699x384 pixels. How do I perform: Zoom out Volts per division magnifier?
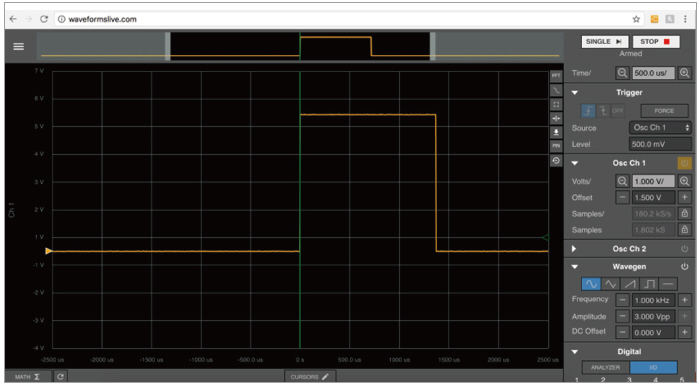pos(622,181)
